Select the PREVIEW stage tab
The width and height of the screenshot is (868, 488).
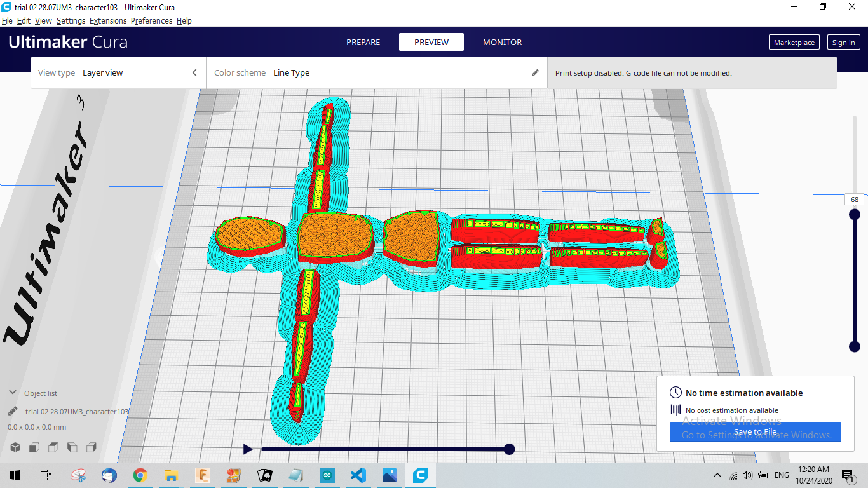pyautogui.click(x=431, y=42)
